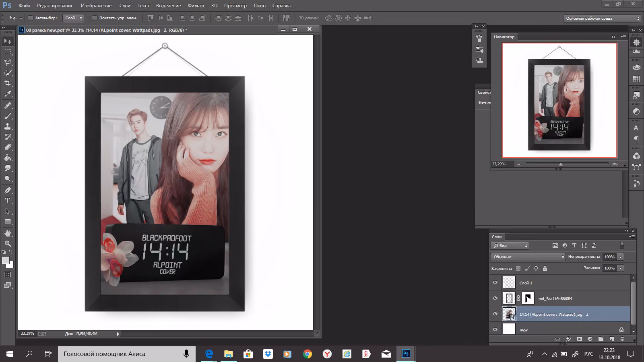Select the Rectangle shape tool
This screenshot has width=644, height=362.
pos(8,222)
